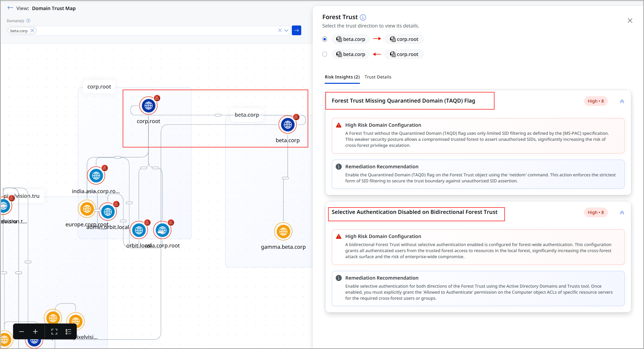Select the Risk Insights tab
The height and width of the screenshot is (349, 644).
click(342, 77)
